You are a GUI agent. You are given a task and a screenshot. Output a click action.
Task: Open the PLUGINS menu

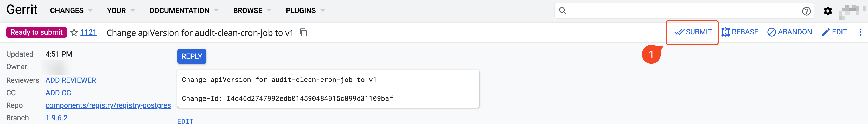tap(305, 10)
